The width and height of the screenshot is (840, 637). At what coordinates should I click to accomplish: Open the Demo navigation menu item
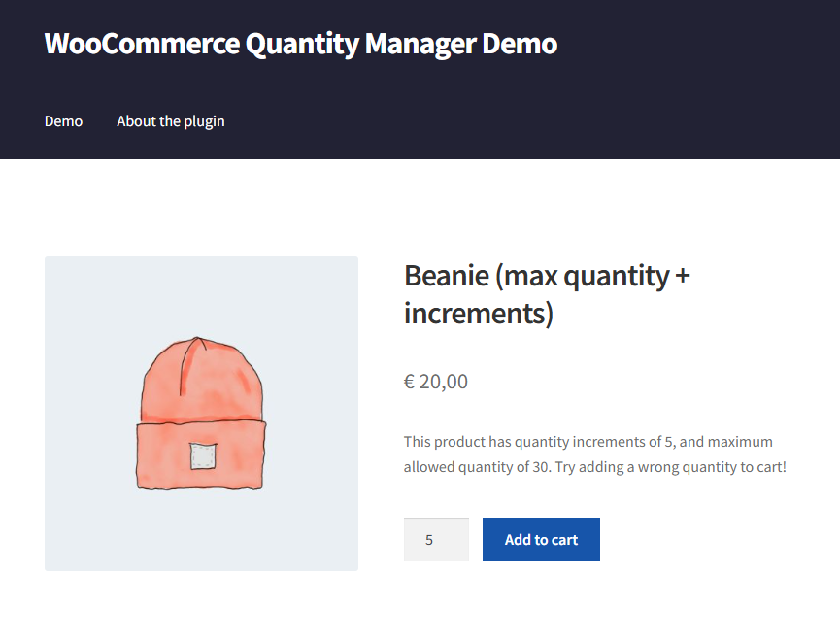pyautogui.click(x=63, y=121)
